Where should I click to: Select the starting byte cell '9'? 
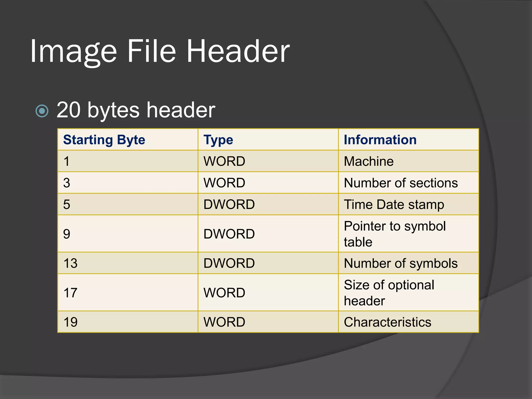(128, 234)
